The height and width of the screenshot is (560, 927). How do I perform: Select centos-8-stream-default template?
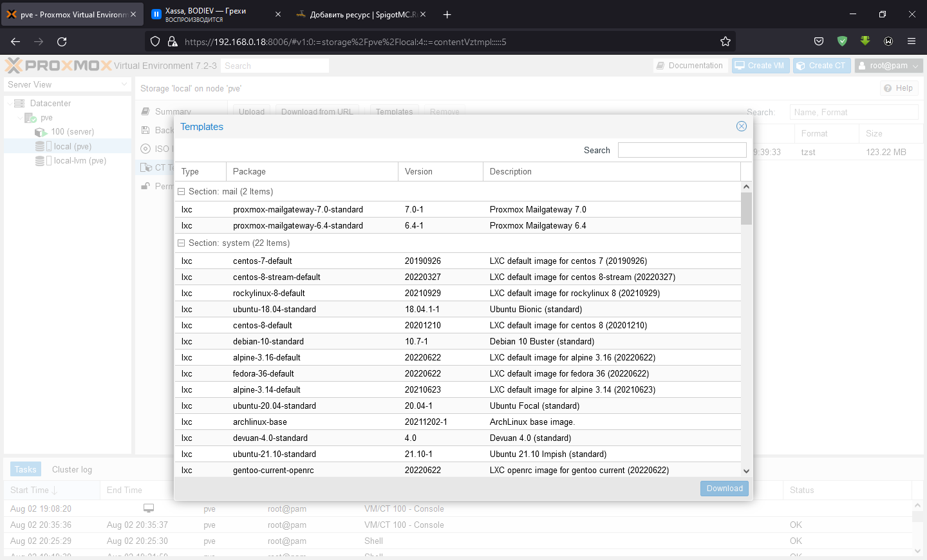(458, 277)
